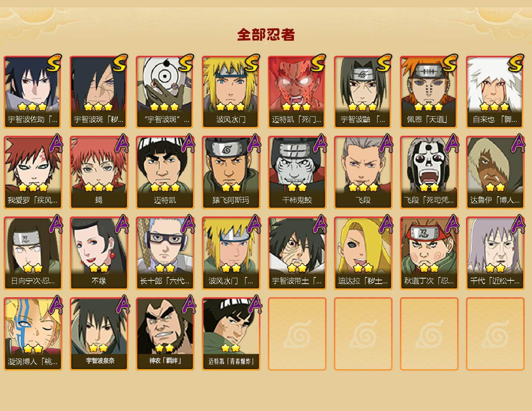This screenshot has height=411, width=532.
Task: Pick the 不缘 ninja card
Action: [x=99, y=253]
